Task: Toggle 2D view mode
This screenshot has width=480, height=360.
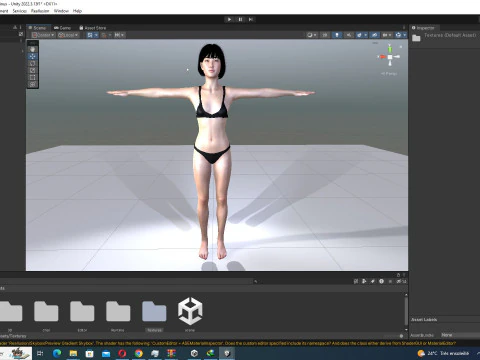Action: click(325, 35)
